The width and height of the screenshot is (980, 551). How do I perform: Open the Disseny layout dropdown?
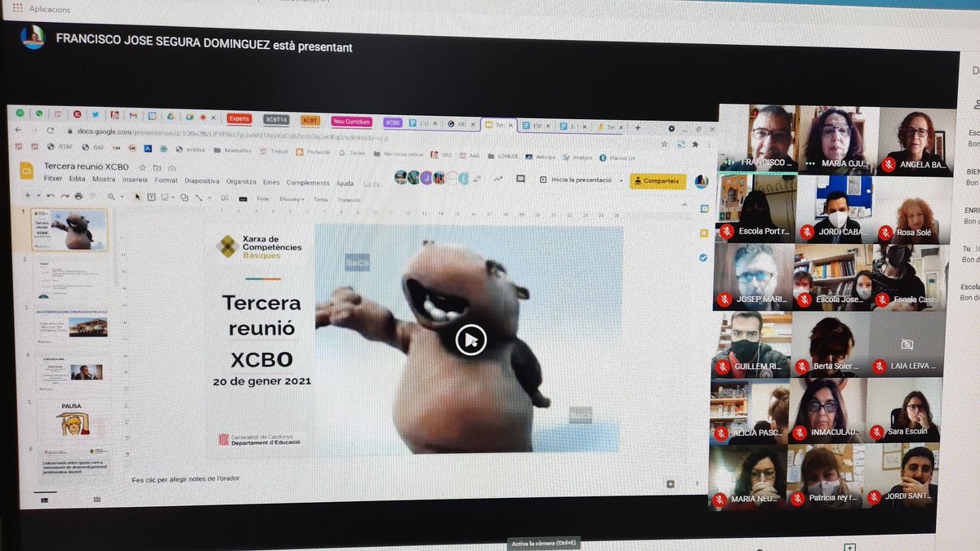(292, 199)
